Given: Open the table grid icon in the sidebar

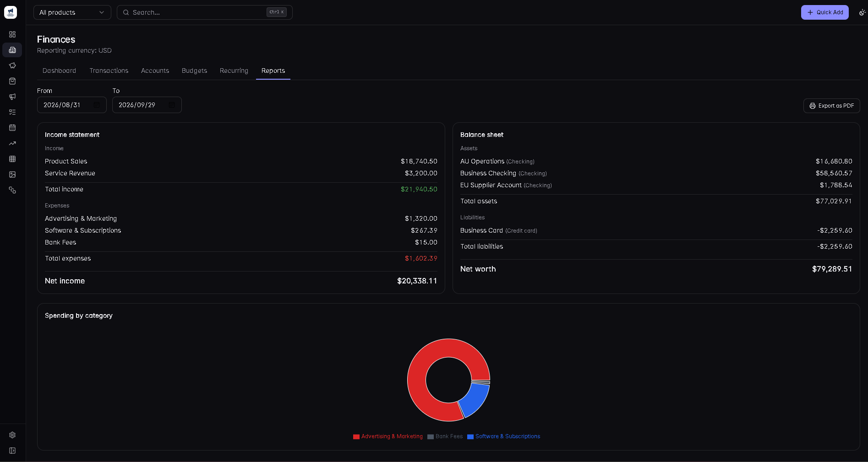Looking at the screenshot, I should [12, 159].
